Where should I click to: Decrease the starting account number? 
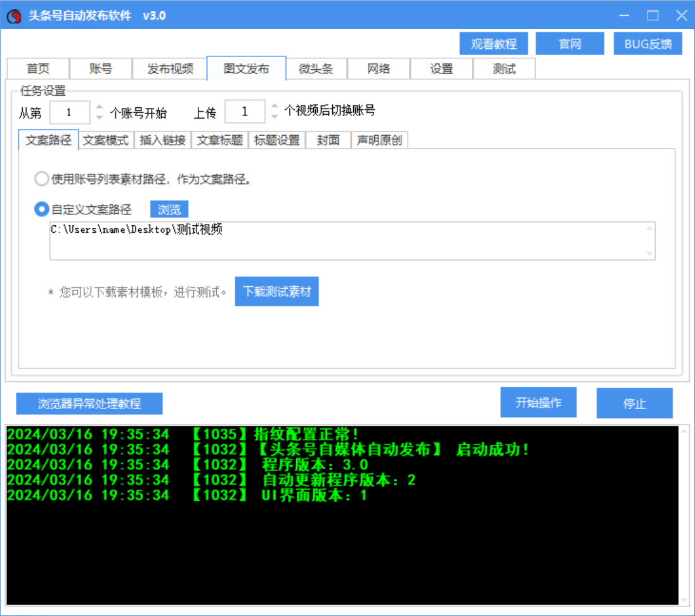click(x=100, y=117)
